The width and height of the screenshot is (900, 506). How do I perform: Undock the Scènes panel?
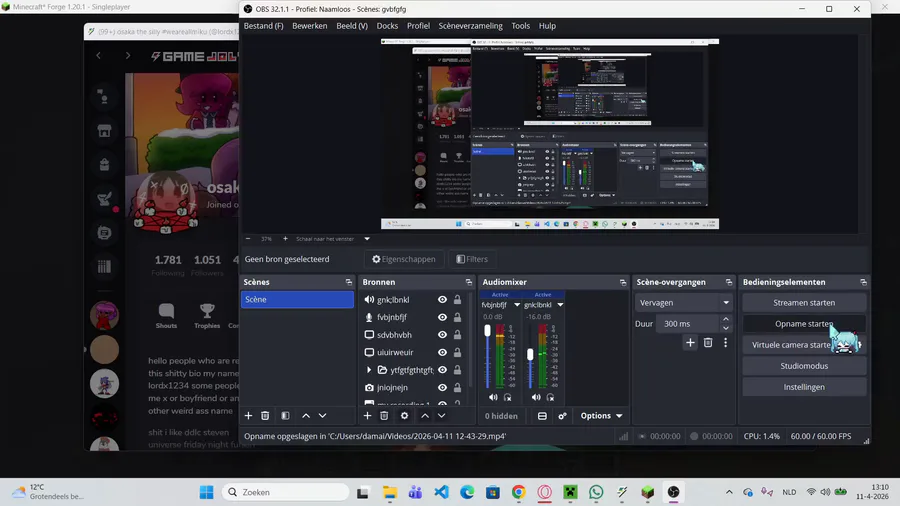pyautogui.click(x=348, y=282)
